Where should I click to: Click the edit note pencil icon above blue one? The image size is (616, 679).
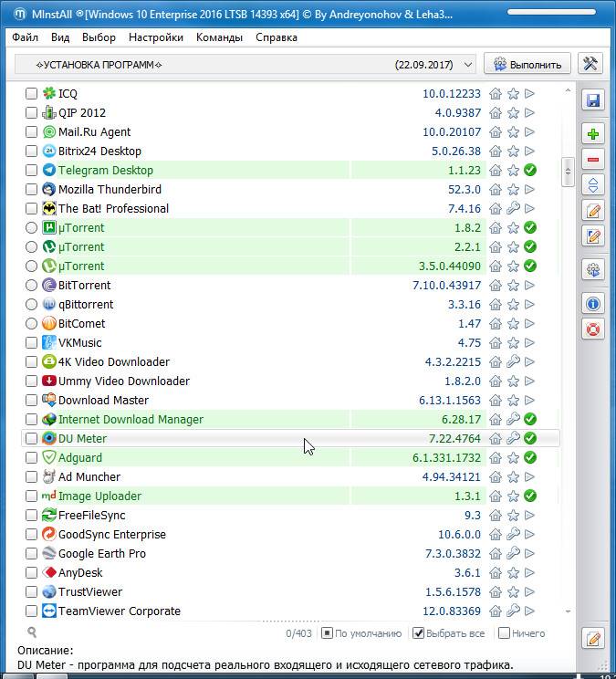(x=592, y=211)
